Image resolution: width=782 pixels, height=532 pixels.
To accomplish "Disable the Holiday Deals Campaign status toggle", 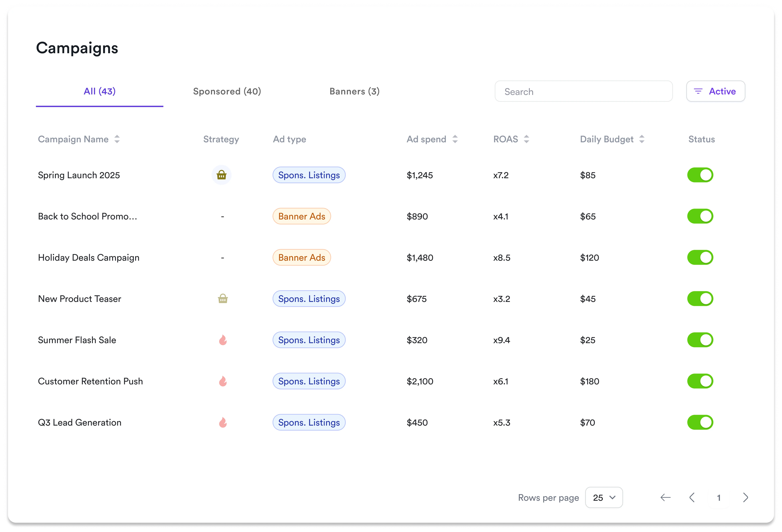I will point(700,257).
